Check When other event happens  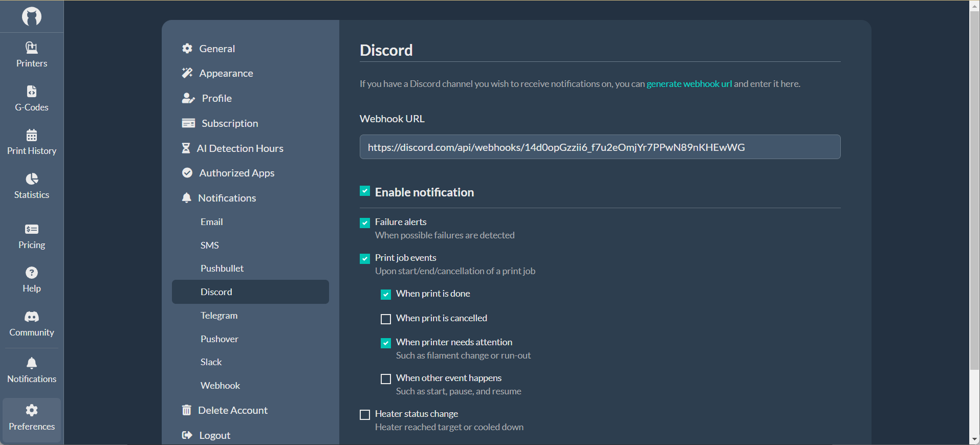pos(386,379)
